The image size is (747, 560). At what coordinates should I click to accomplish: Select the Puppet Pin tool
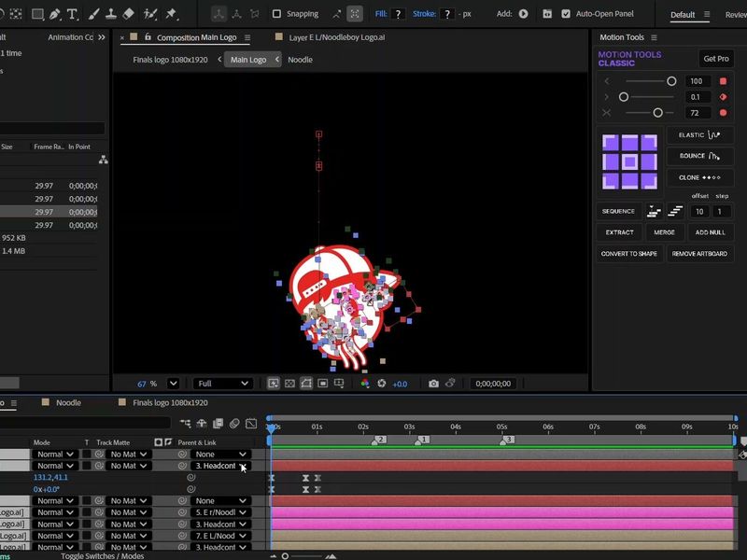(171, 14)
